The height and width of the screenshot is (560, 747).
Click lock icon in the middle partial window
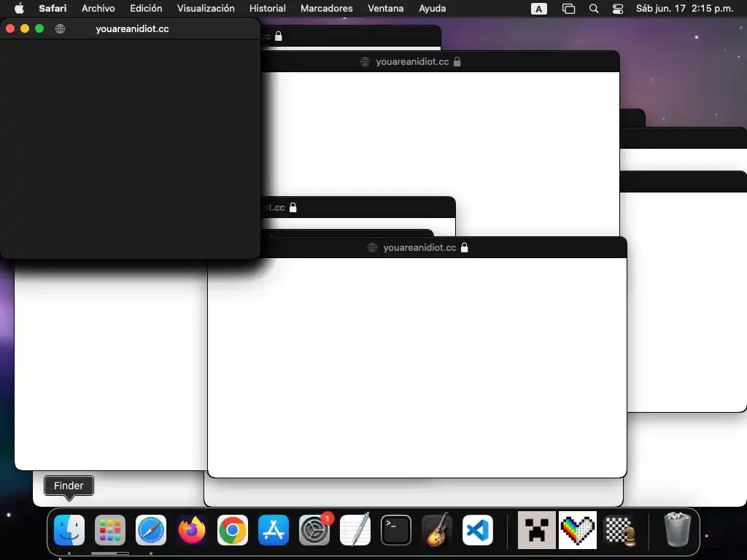point(293,207)
